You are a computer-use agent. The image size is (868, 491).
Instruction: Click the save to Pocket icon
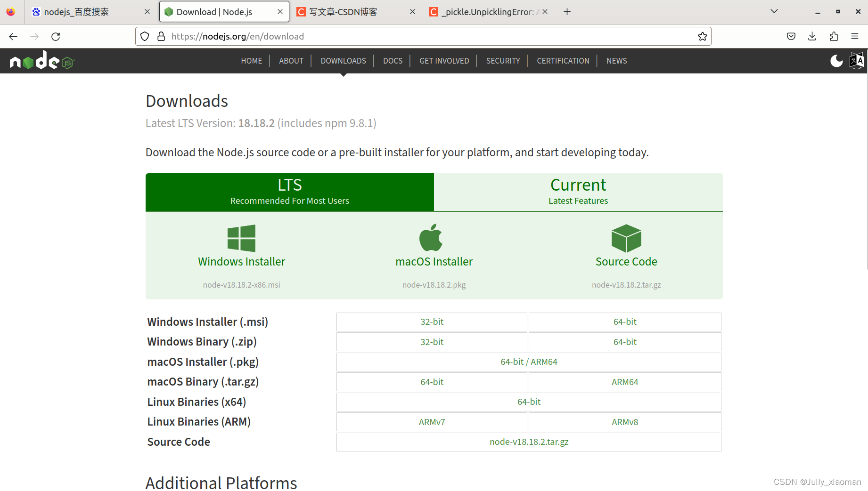[791, 36]
